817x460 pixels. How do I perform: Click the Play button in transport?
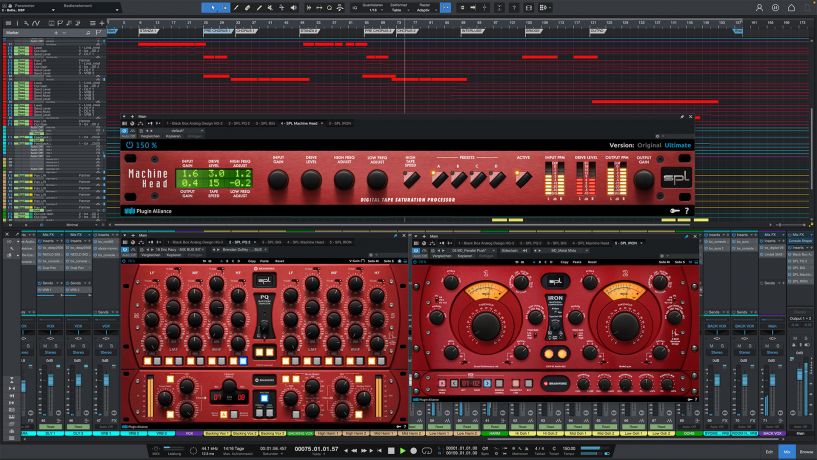pyautogui.click(x=402, y=451)
